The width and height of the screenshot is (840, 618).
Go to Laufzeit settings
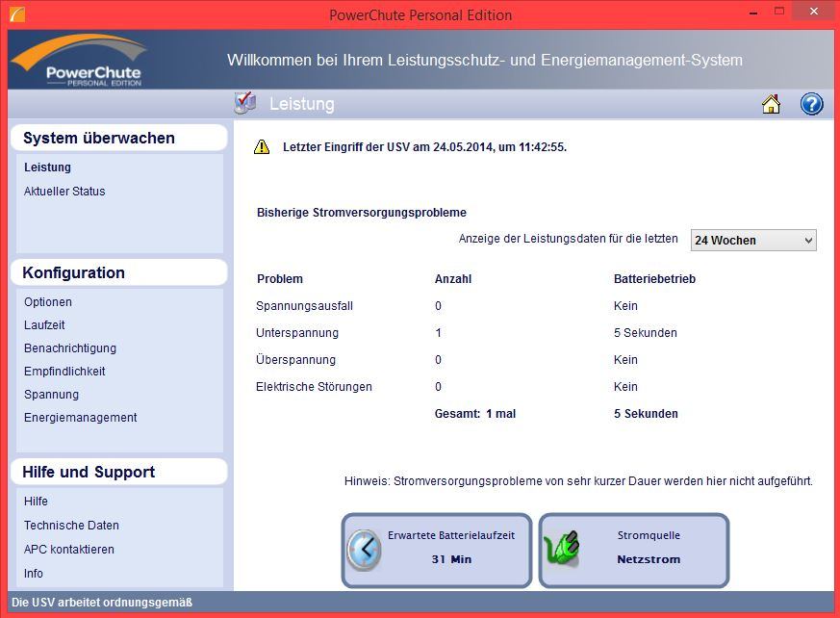[44, 324]
